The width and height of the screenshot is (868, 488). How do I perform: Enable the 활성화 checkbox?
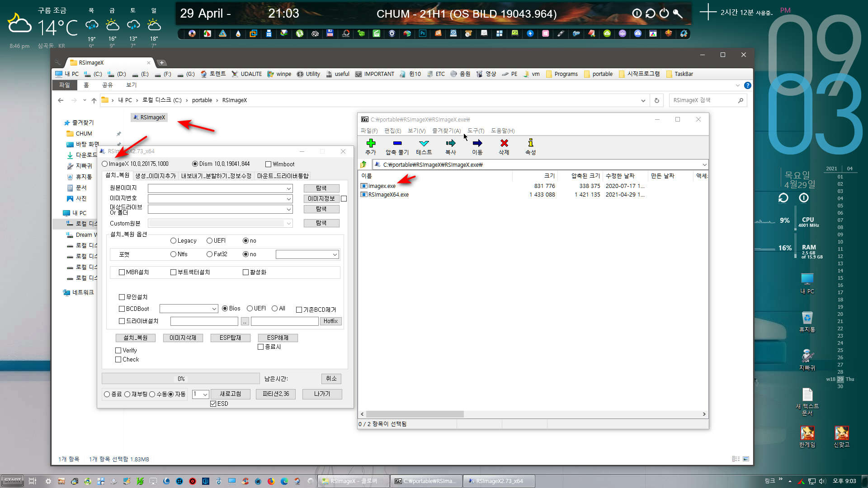(245, 272)
